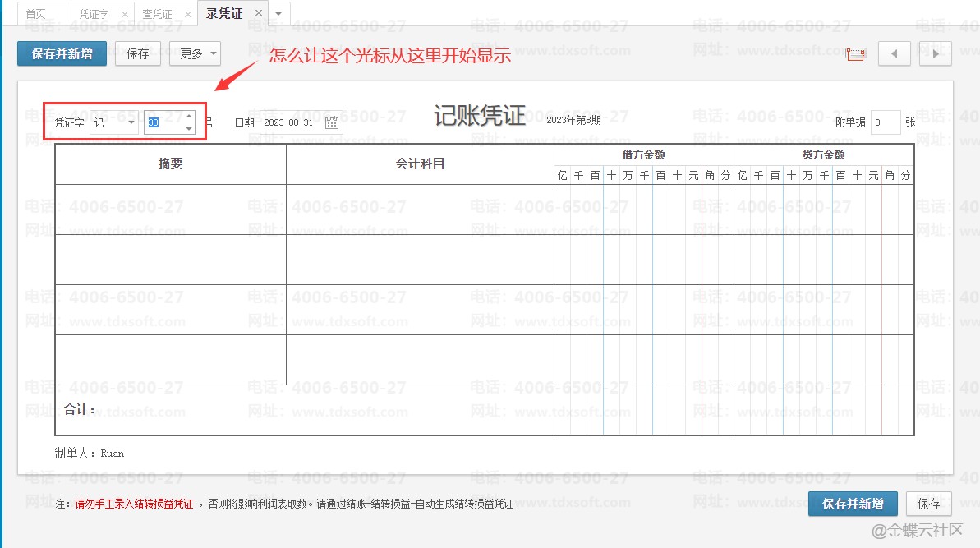Screen dimensions: 980x548
Task: Open the date picker calendar icon
Action: point(332,122)
